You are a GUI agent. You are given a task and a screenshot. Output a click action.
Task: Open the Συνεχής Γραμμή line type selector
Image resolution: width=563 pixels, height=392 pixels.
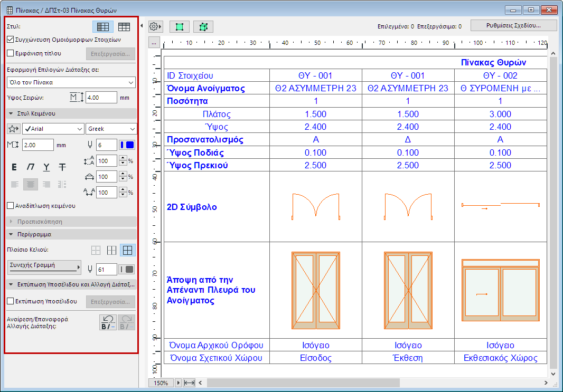point(44,267)
